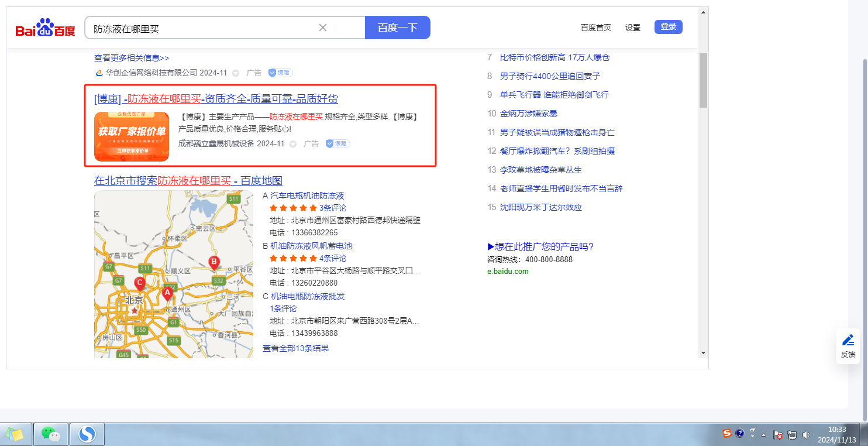Click the volume speaker tray icon
The image size is (868, 446).
pos(806,434)
